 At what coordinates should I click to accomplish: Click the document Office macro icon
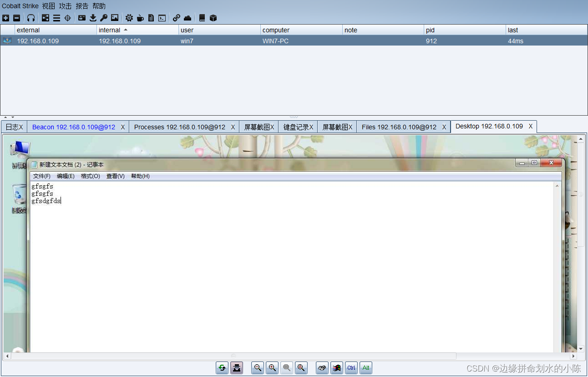pyautogui.click(x=151, y=18)
